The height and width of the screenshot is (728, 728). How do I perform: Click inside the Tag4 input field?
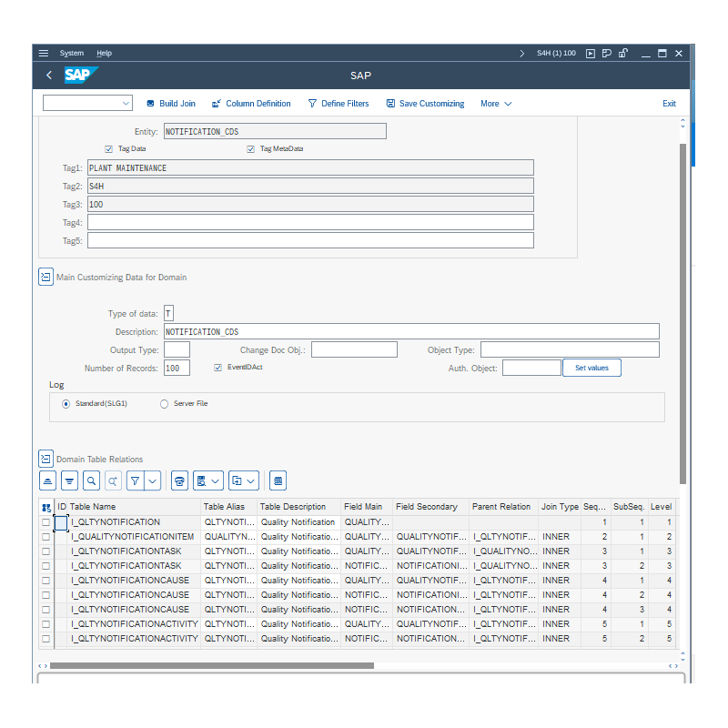pos(309,222)
